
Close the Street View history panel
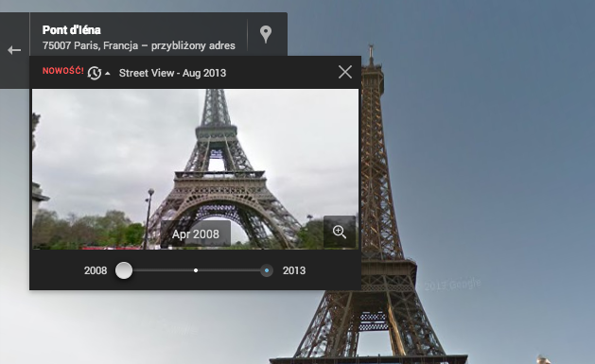[345, 72]
